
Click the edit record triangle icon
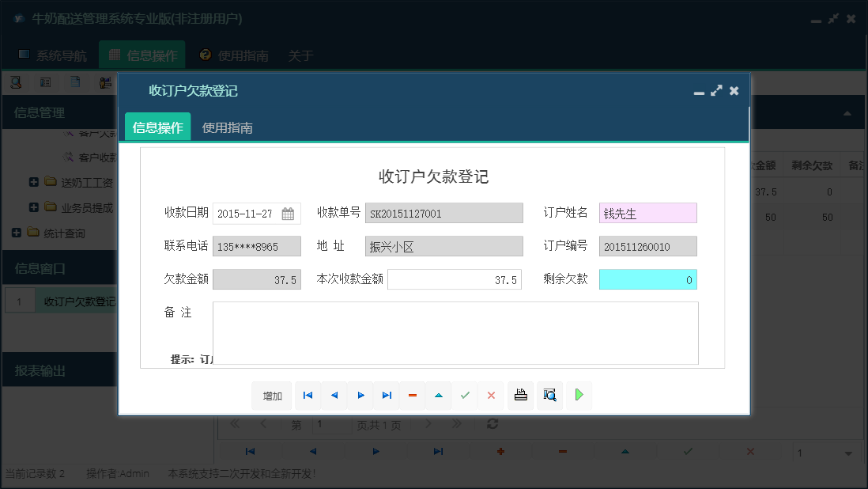[x=439, y=395]
